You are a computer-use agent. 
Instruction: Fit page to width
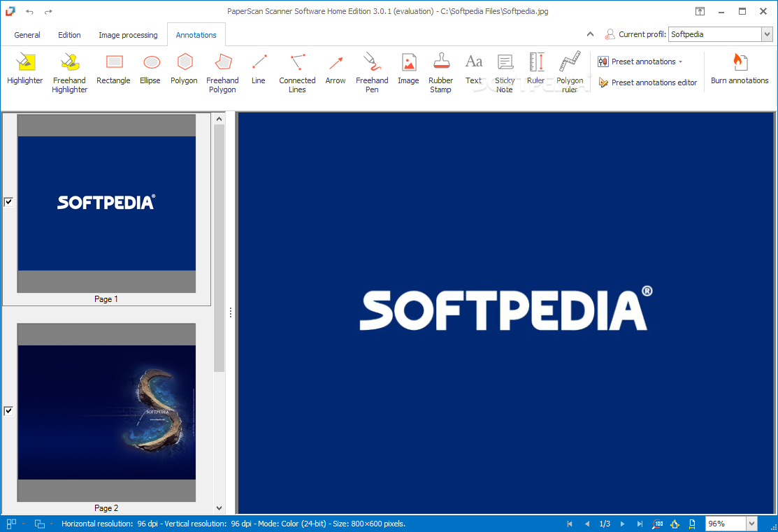point(692,524)
